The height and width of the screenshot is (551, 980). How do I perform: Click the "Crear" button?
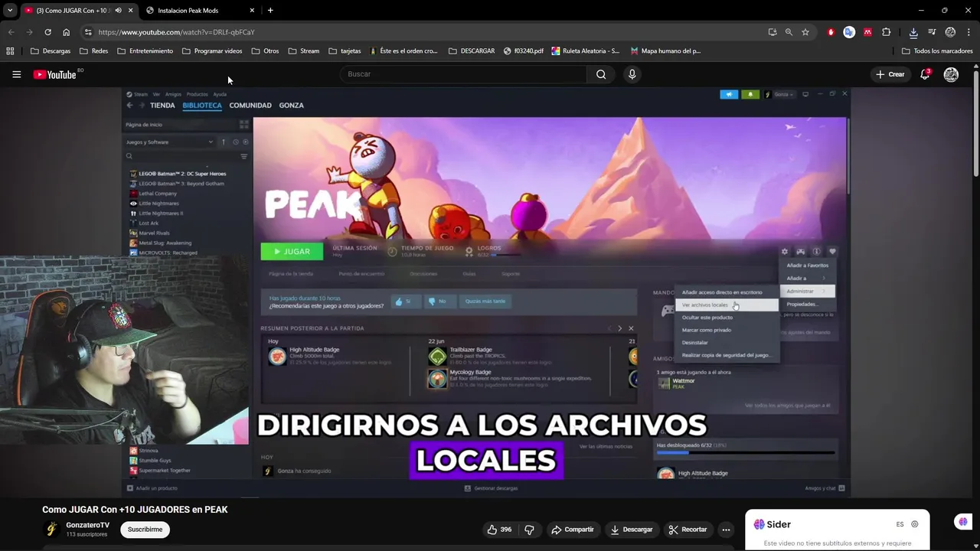tap(890, 74)
